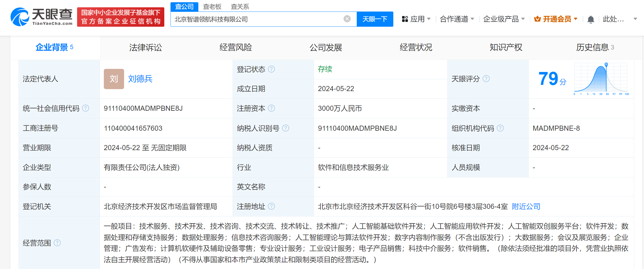Click the 天眼查 logo icon

point(20,17)
